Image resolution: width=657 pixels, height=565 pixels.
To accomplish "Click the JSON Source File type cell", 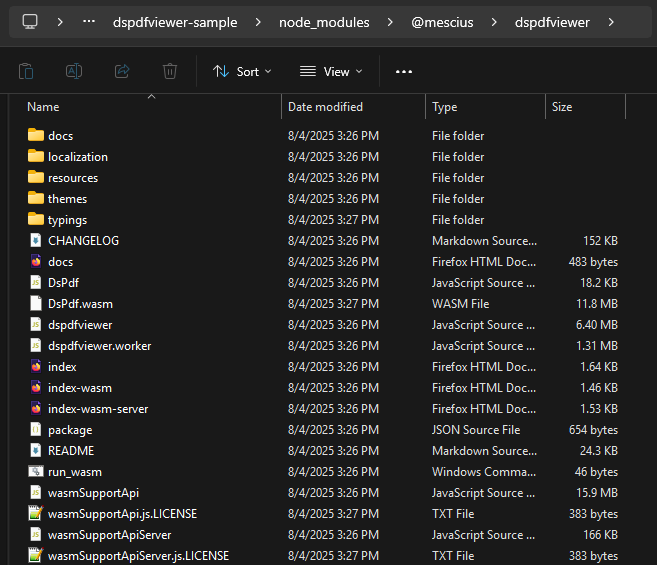I will [x=476, y=430].
